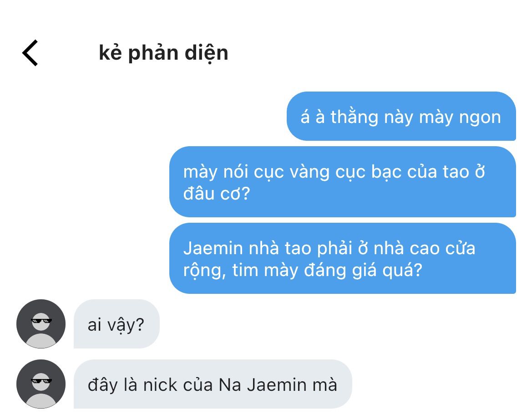Click sunglasses on the bottom avatar
Image resolution: width=532 pixels, height=415 pixels.
[41, 381]
